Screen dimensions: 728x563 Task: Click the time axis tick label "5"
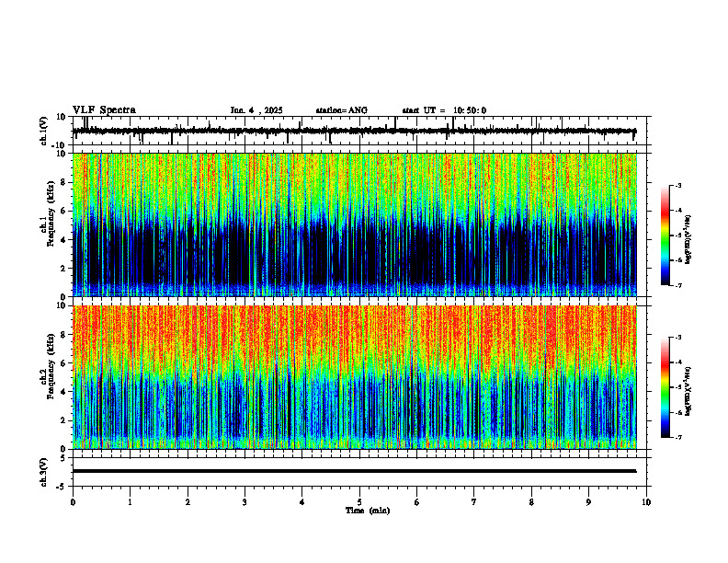pos(359,502)
